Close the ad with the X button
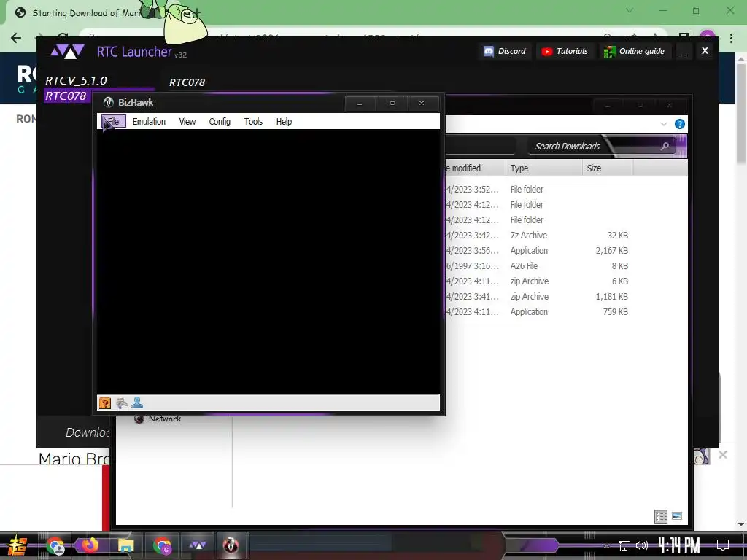 coord(723,455)
